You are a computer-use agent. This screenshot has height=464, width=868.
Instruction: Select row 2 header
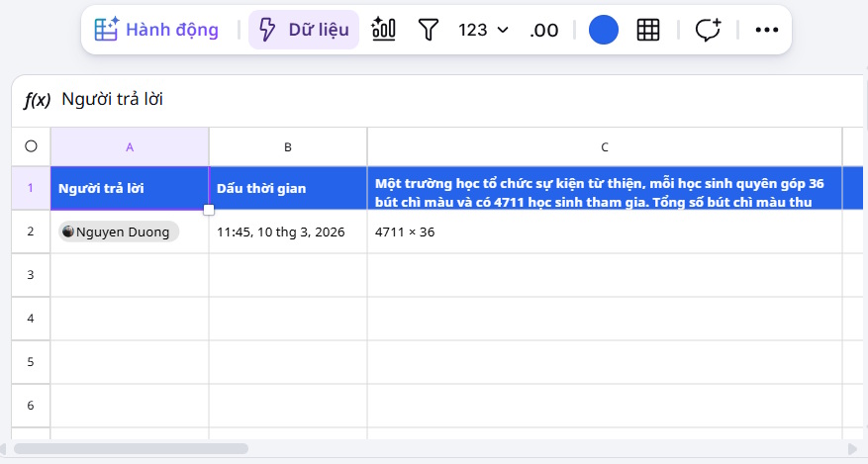[31, 232]
